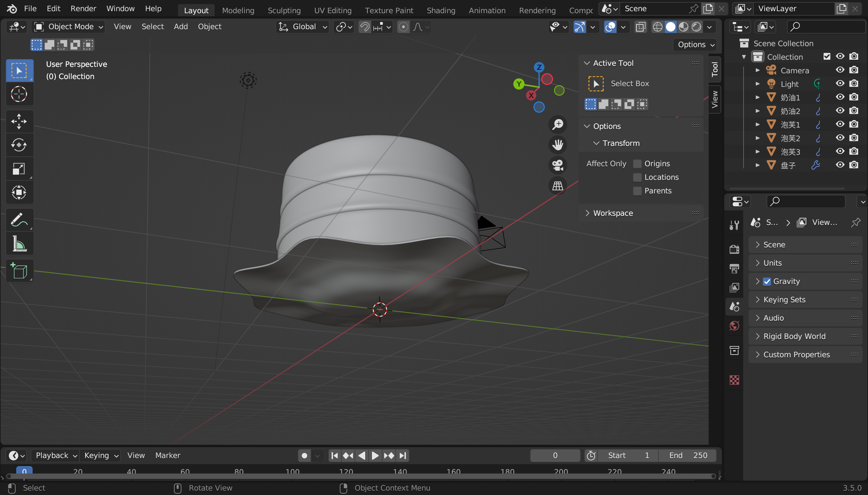Viewport: 868px width, 495px height.
Task: Activate the Rotate tool
Action: coord(19,145)
